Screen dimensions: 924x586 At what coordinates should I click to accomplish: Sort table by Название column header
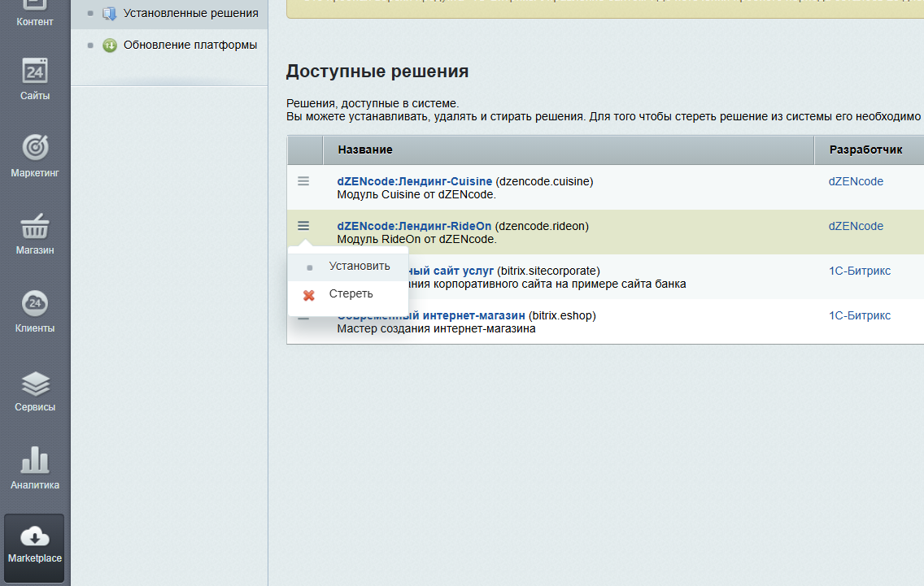365,150
